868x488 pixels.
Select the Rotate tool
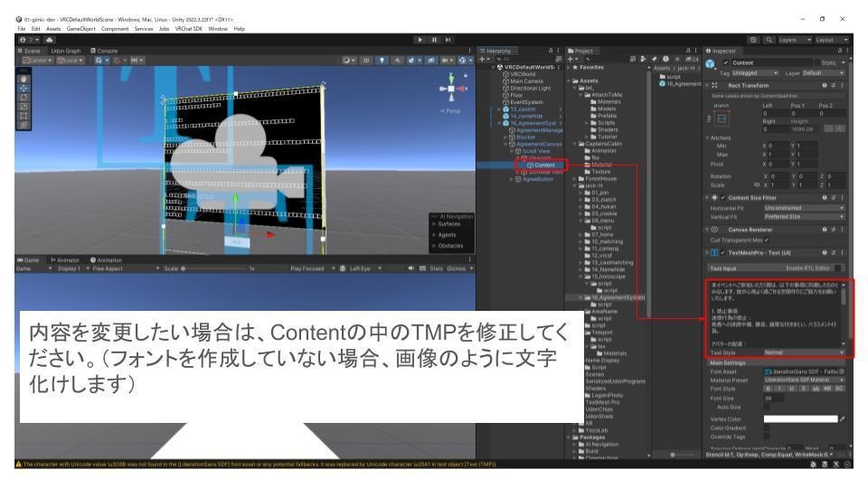[x=24, y=98]
